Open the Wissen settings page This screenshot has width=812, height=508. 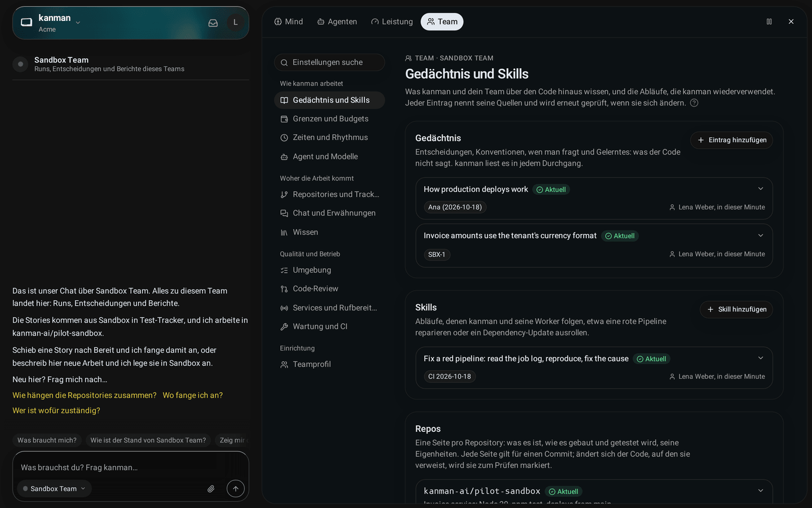(x=329, y=232)
